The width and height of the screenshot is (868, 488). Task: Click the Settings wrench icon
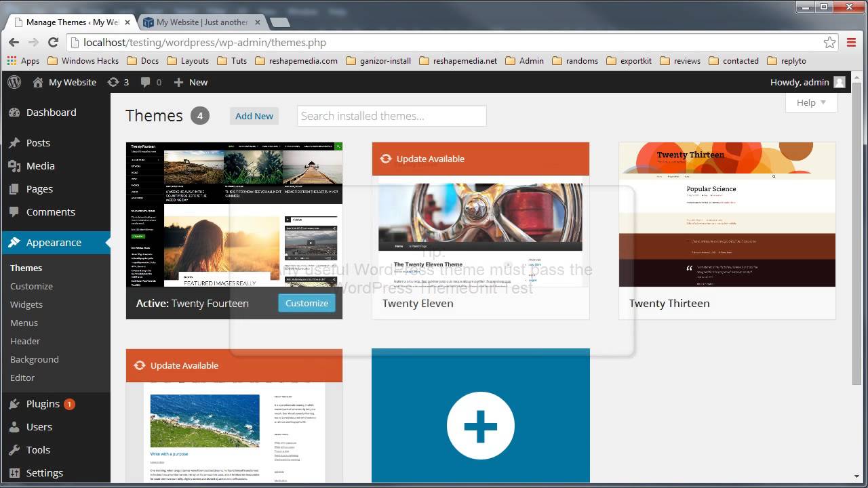tap(15, 472)
